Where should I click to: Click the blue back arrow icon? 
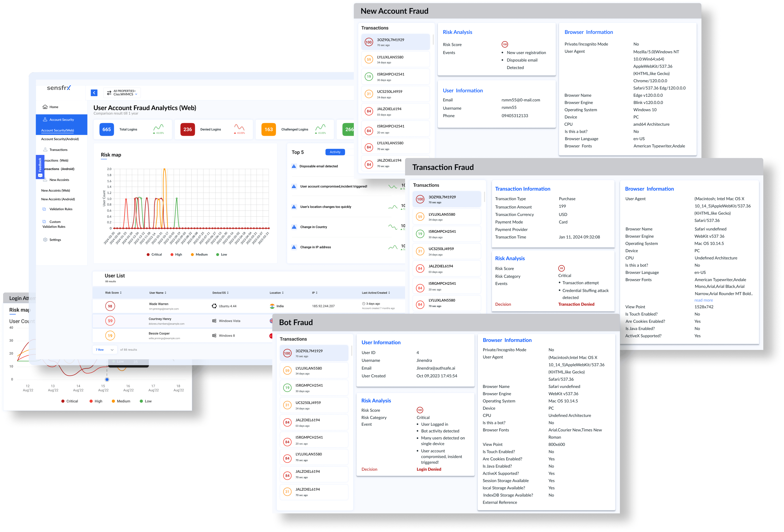[x=94, y=93]
